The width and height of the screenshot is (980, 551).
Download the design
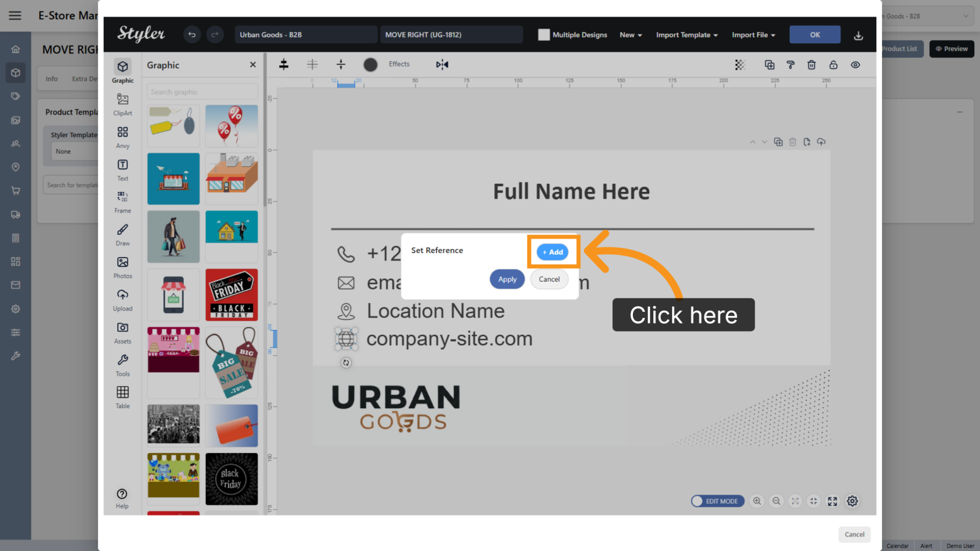click(858, 36)
